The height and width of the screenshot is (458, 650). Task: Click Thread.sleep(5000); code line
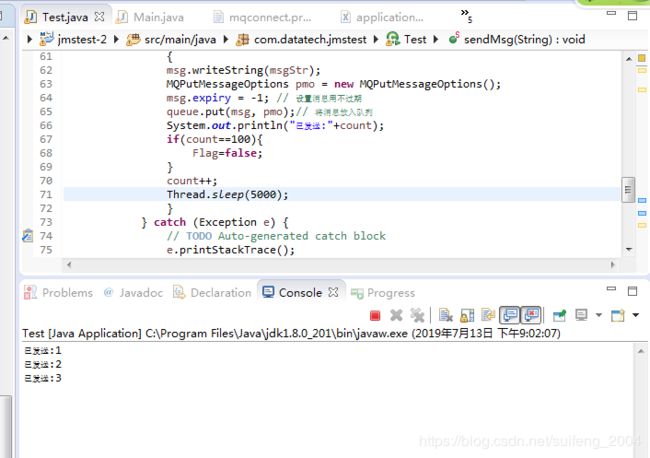tap(227, 194)
